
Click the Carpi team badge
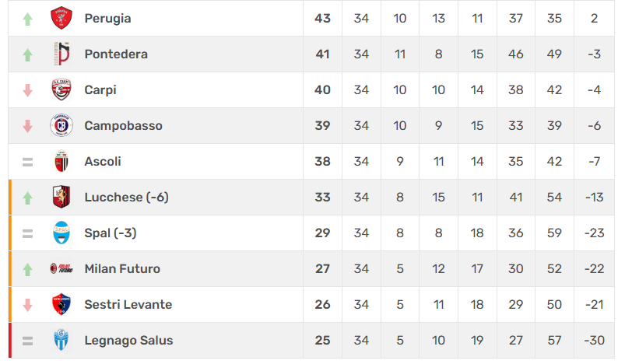[x=61, y=89]
